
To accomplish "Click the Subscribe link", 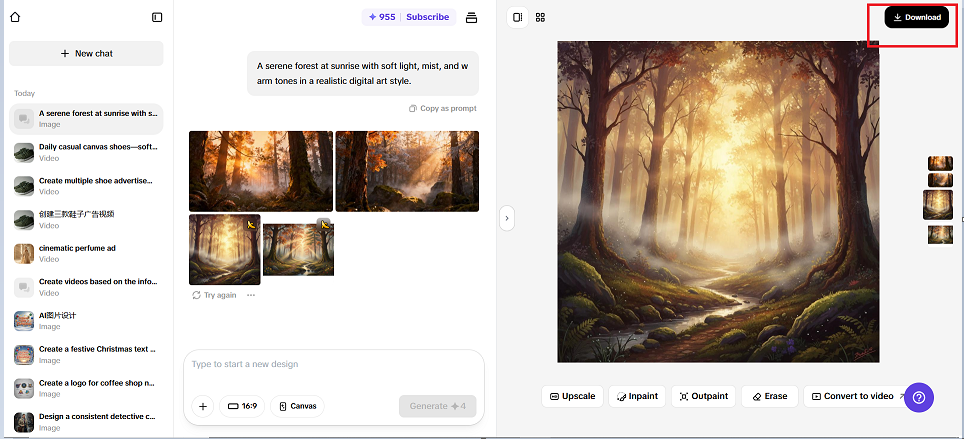I will click(x=427, y=17).
